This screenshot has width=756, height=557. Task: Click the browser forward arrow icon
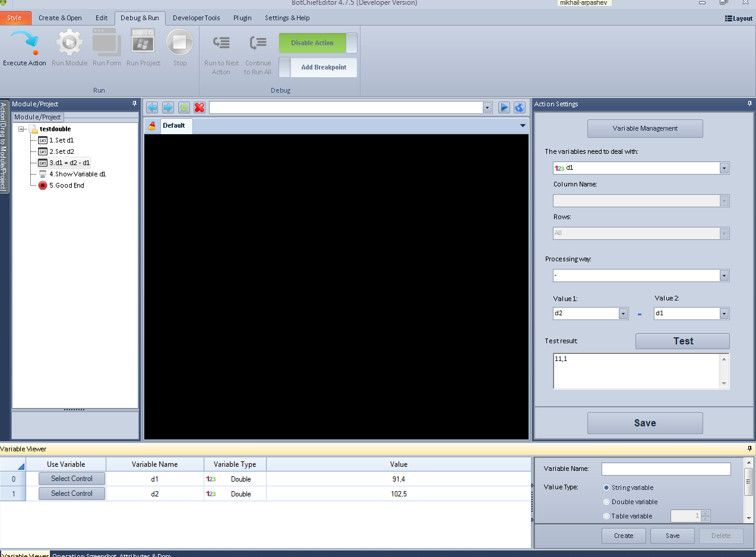tap(168, 107)
